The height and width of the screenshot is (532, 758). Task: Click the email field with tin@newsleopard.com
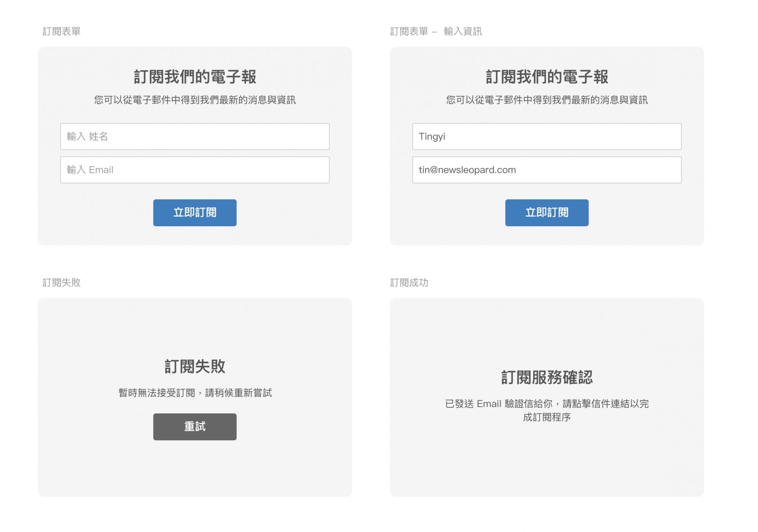point(547,170)
